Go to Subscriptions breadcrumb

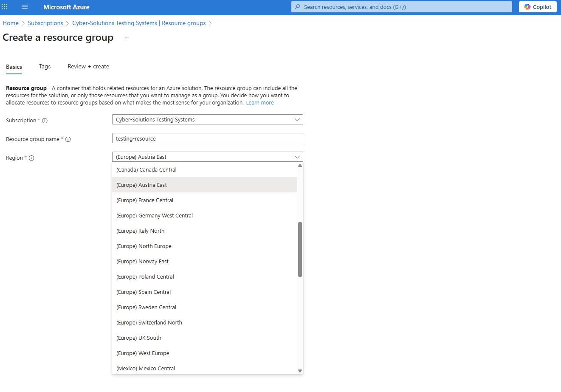pos(45,23)
